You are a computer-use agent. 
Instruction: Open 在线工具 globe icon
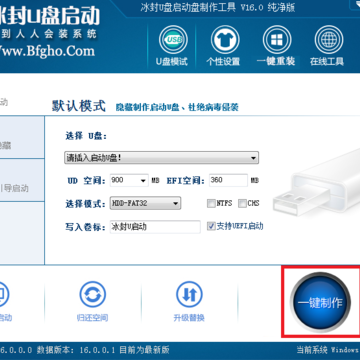328,41
